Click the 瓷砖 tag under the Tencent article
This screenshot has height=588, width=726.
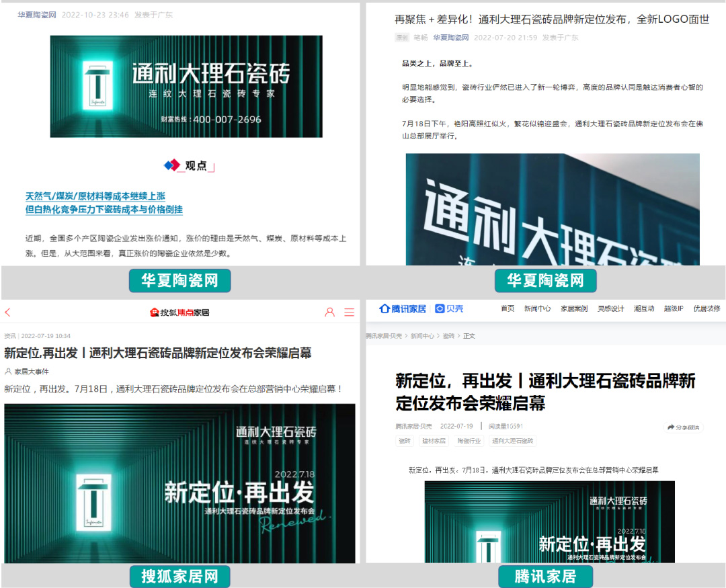point(405,442)
